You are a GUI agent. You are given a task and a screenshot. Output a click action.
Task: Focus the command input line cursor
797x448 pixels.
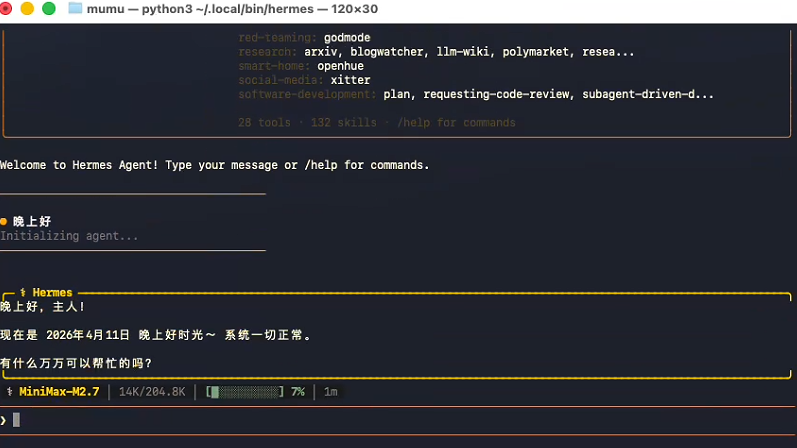[16, 420]
